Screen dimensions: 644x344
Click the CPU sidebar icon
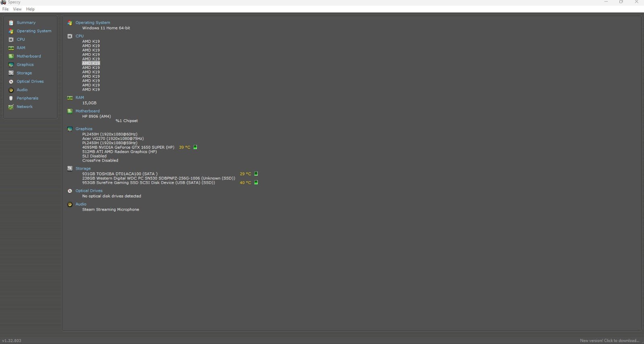(11, 39)
